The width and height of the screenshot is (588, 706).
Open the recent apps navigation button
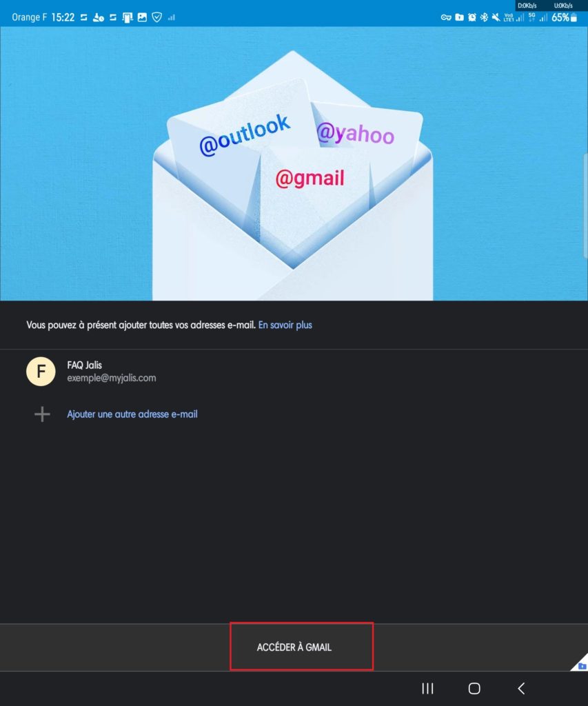pyautogui.click(x=427, y=689)
